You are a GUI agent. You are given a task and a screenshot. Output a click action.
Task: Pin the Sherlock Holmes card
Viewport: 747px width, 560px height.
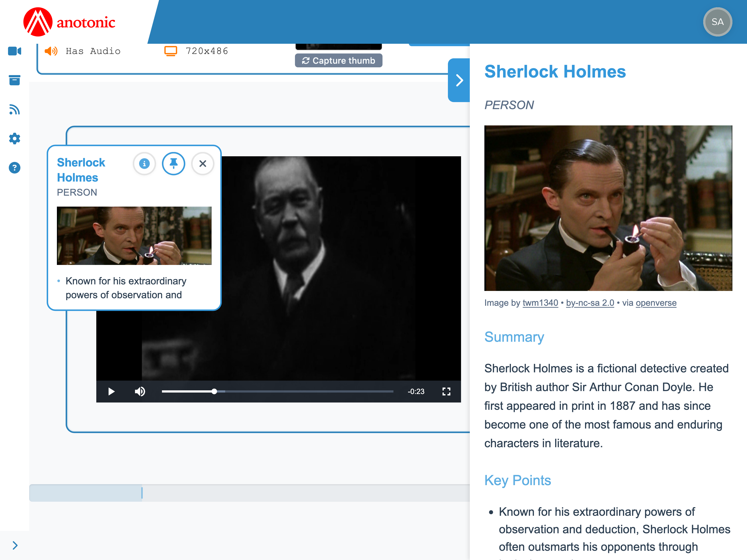174,164
